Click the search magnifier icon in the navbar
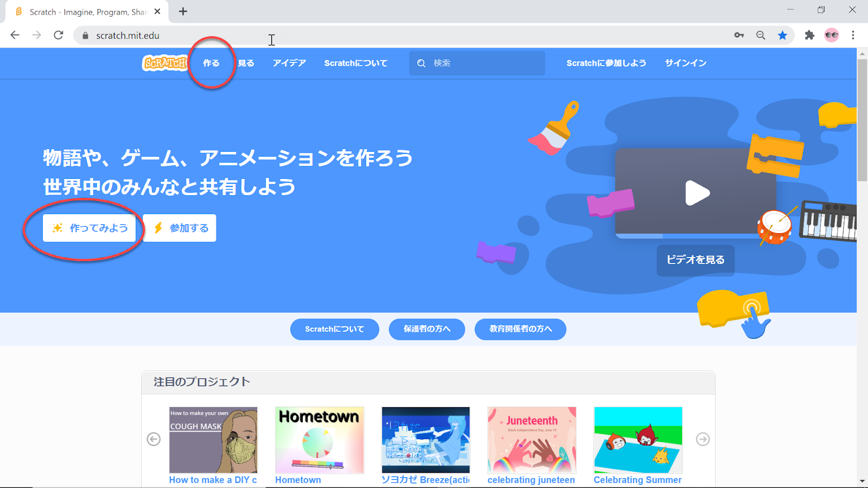 coord(421,63)
